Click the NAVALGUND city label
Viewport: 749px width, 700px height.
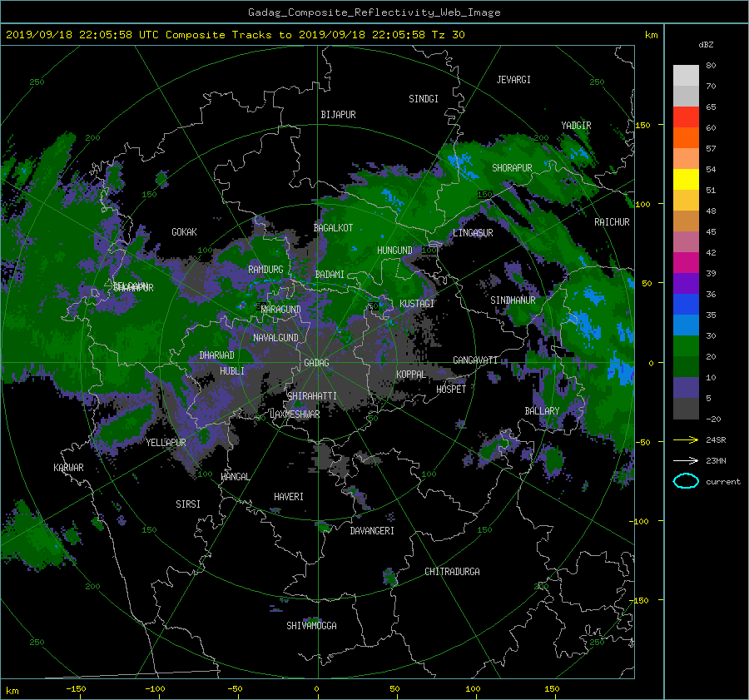pos(275,338)
